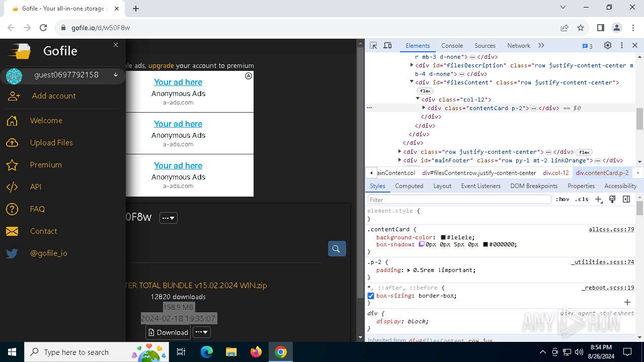Open the Chrome three-dot menu
The image size is (644, 362).
tap(633, 28)
